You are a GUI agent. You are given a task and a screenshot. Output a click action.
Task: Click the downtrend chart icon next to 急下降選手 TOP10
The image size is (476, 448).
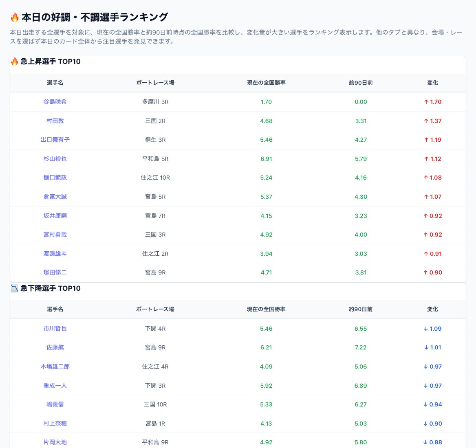click(x=15, y=288)
